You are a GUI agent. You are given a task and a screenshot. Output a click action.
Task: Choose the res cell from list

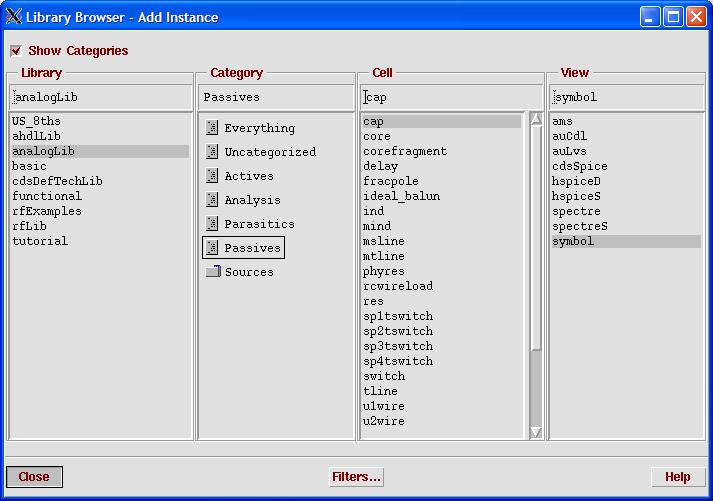click(373, 301)
